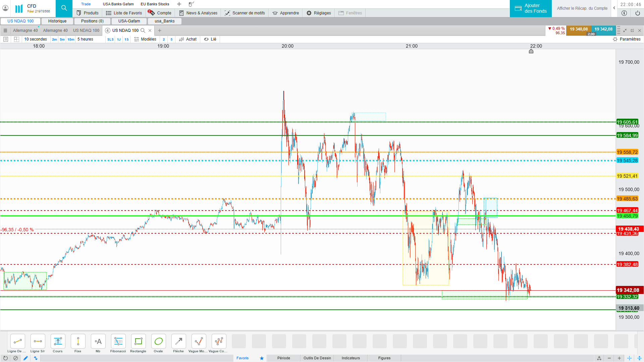Viewport: 644px width, 362px height.
Task: Click the 22:00 time marker triangle
Action: [531, 51]
